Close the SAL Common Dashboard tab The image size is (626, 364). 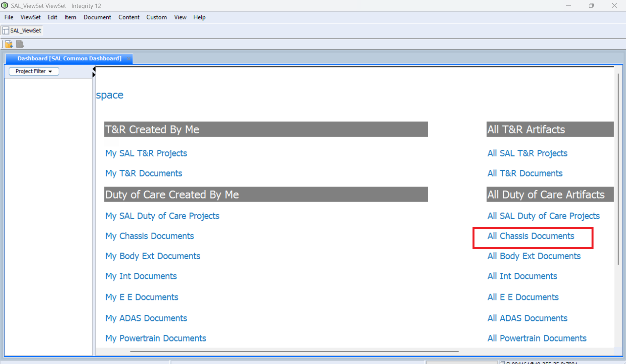(x=129, y=59)
